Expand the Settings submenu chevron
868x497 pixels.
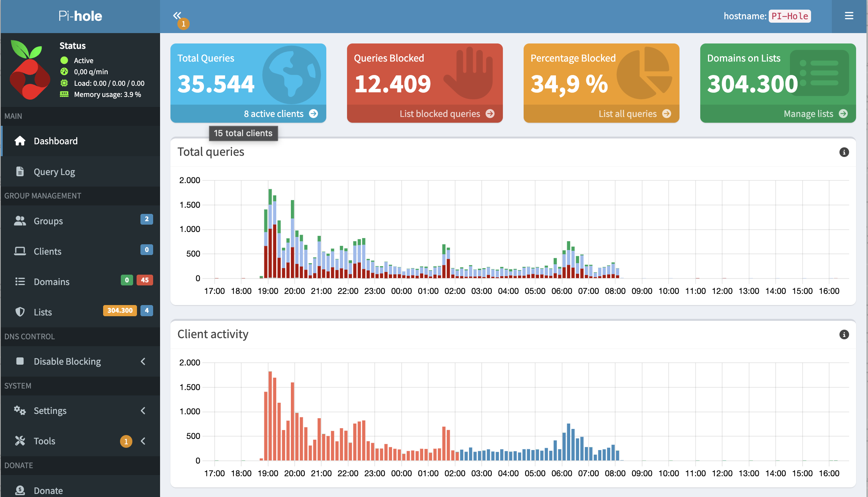(x=143, y=410)
